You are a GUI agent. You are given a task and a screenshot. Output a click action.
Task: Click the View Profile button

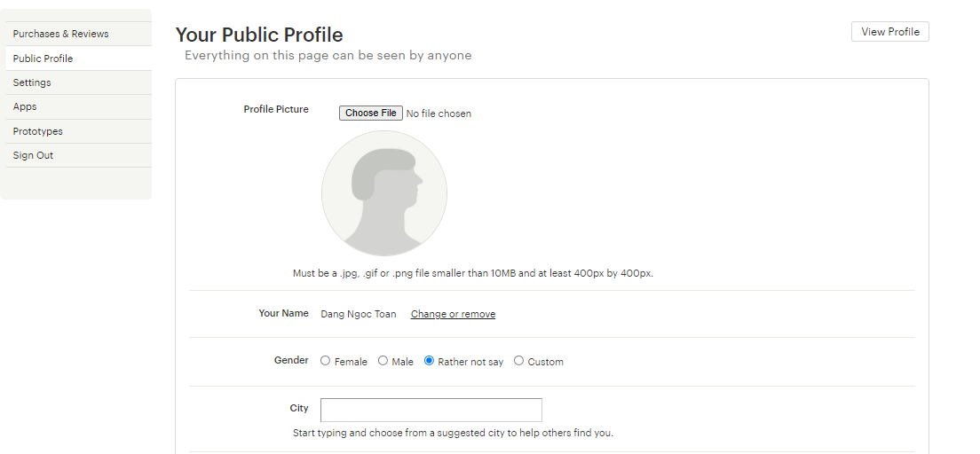click(890, 32)
